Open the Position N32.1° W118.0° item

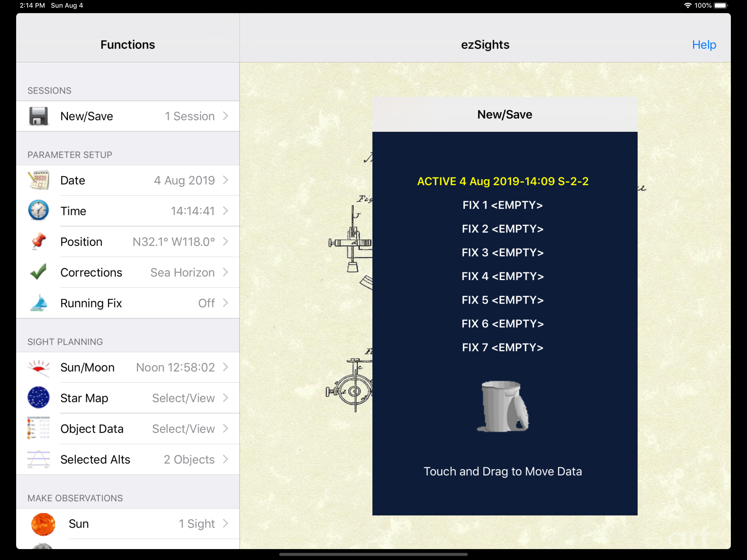click(x=174, y=241)
